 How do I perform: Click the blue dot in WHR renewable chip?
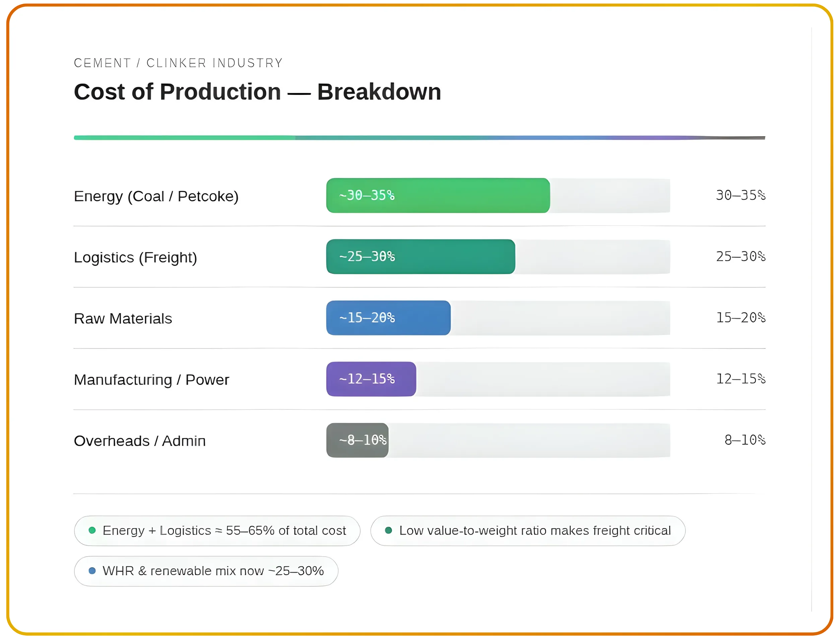point(92,571)
